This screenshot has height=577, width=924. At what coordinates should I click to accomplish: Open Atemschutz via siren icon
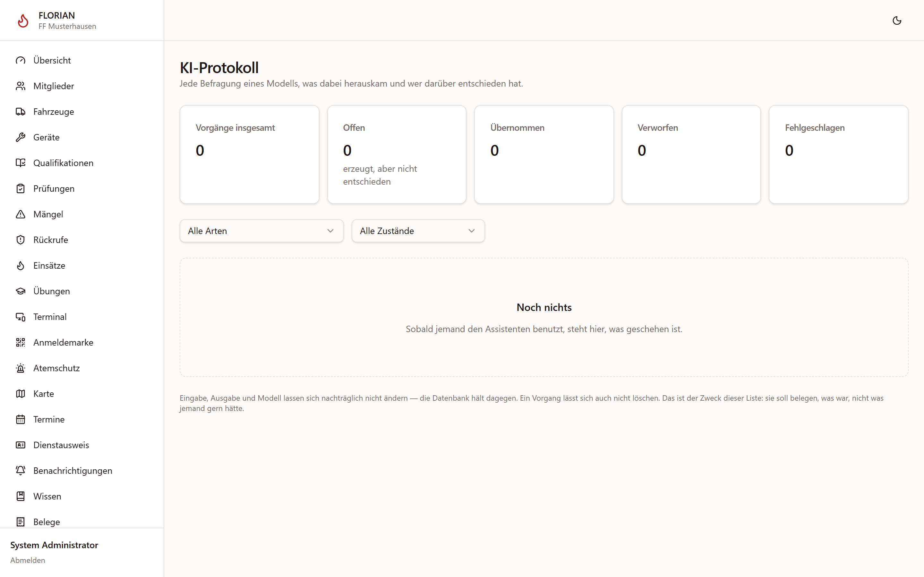tap(21, 368)
